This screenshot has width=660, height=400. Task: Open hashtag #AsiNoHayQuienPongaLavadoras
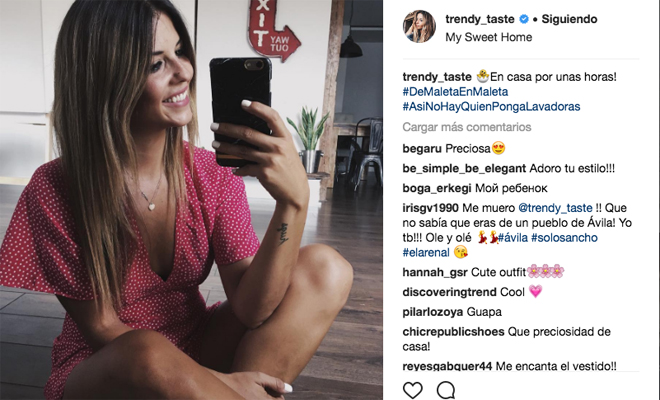click(x=491, y=107)
